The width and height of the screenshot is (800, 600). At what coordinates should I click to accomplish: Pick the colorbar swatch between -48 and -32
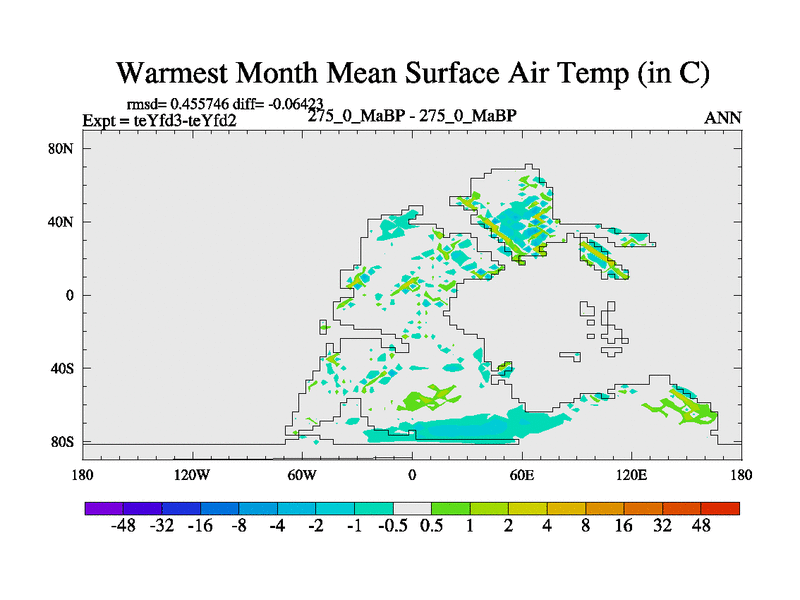click(143, 508)
